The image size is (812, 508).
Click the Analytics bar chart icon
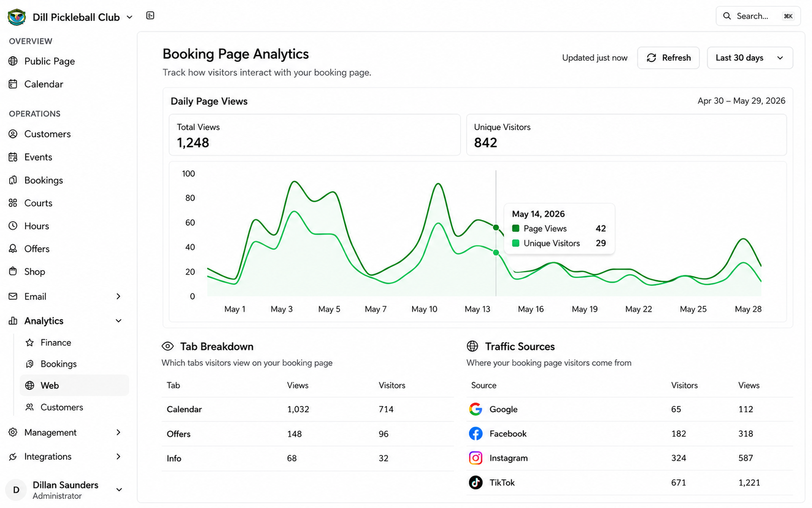13,321
